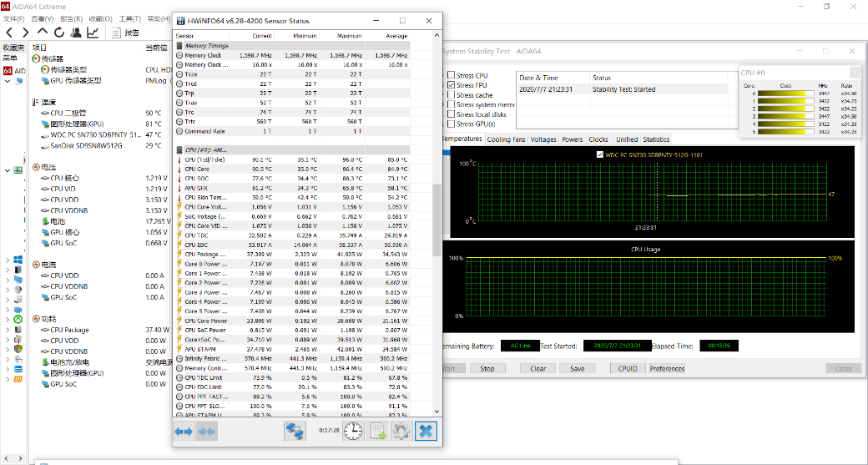Image resolution: width=868 pixels, height=465 pixels.
Task: Click HWiNFO network computers icon
Action: 295,431
